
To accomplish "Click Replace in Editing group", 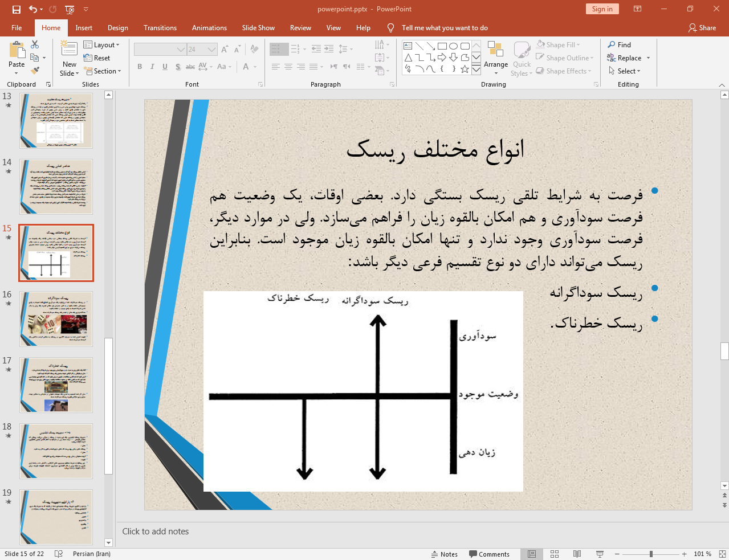I will click(628, 58).
